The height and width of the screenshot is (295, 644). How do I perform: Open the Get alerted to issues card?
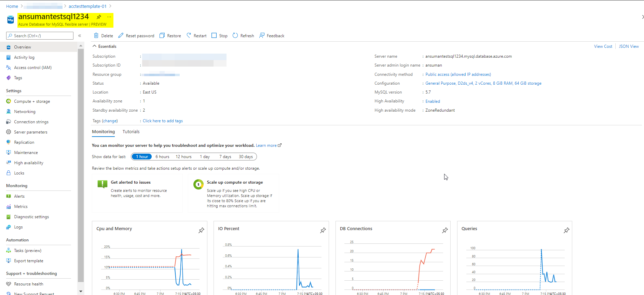[x=137, y=193]
